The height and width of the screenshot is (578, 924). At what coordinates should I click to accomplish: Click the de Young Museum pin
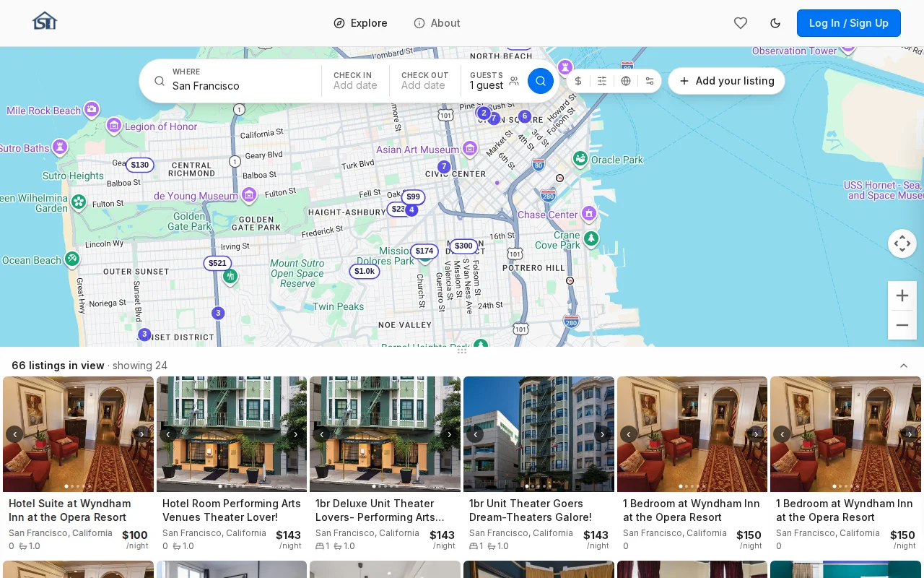point(249,194)
